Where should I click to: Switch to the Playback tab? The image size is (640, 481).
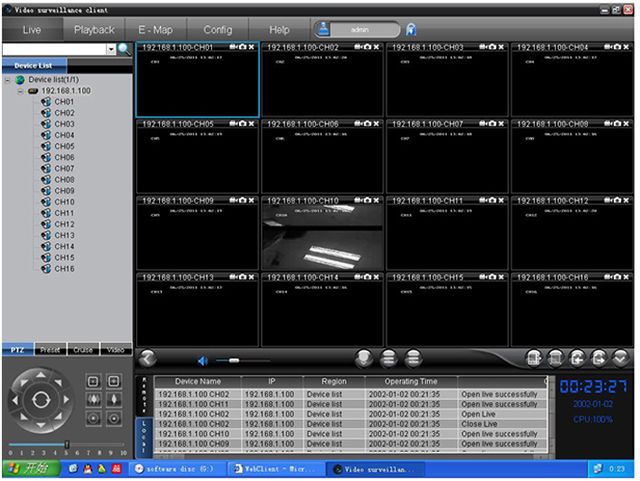click(94, 30)
